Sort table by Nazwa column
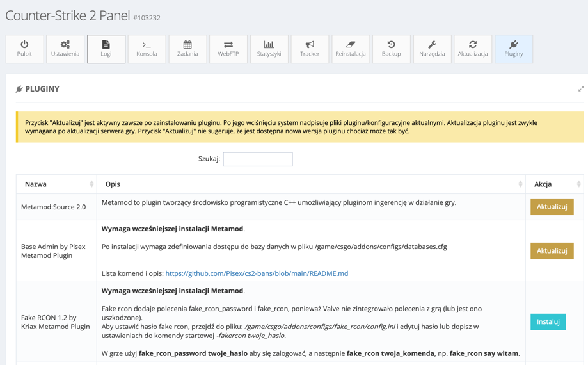This screenshot has width=588, height=365. 56,184
